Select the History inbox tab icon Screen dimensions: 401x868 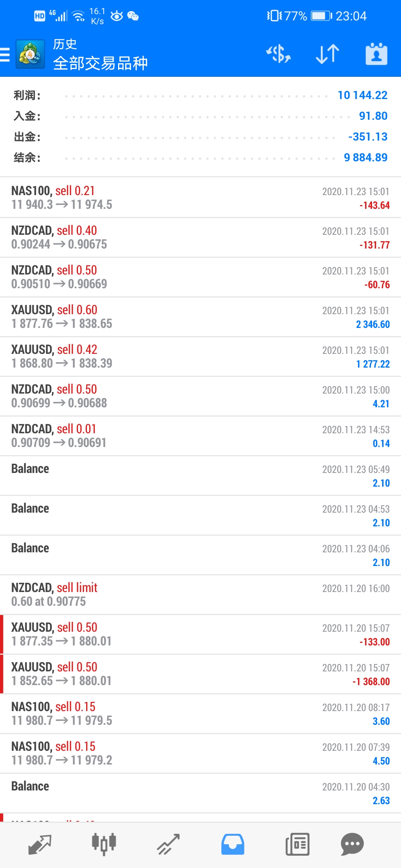point(233,845)
